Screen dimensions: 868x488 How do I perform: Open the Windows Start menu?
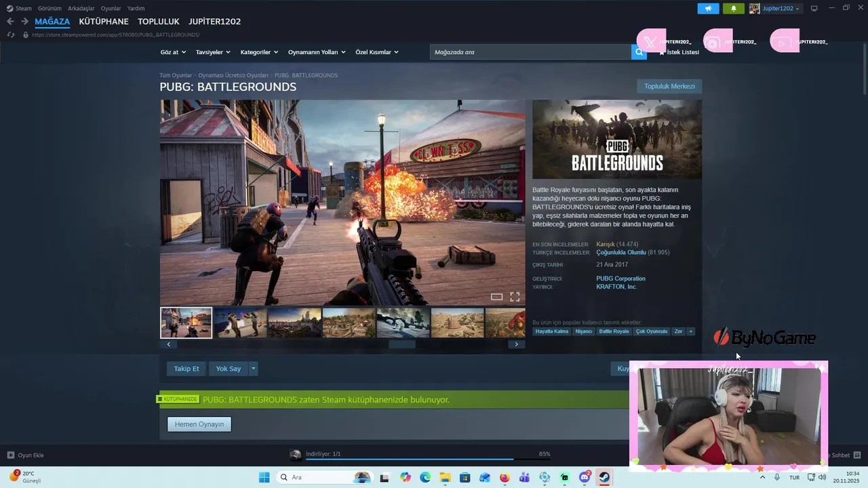264,477
